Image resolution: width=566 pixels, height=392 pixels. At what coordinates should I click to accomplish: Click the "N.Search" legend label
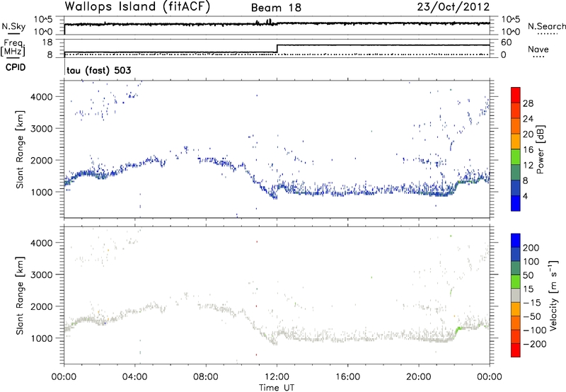coord(546,26)
